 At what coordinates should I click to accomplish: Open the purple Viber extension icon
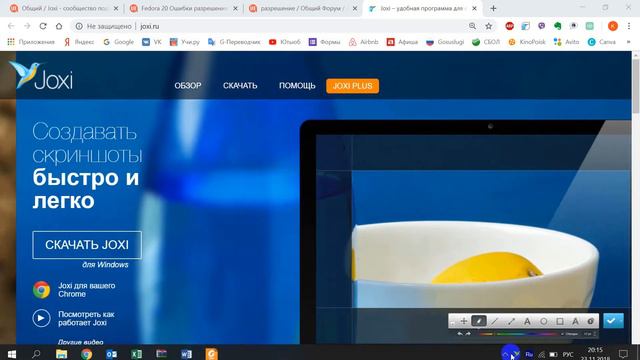click(x=542, y=26)
